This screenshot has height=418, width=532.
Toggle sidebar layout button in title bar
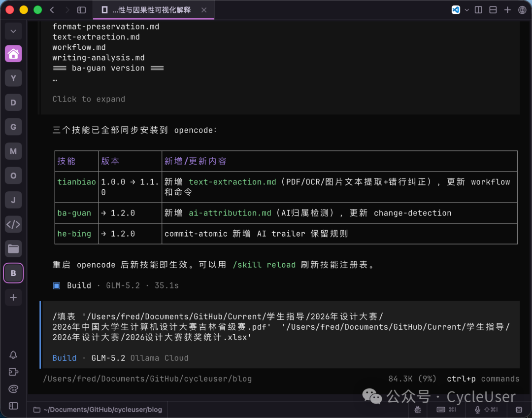pyautogui.click(x=81, y=10)
